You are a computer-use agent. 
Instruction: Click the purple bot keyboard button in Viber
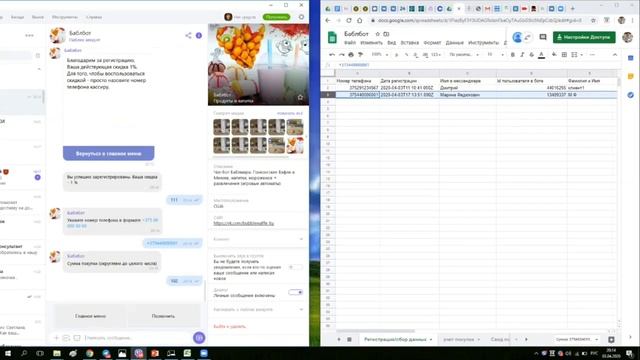[x=199, y=338]
